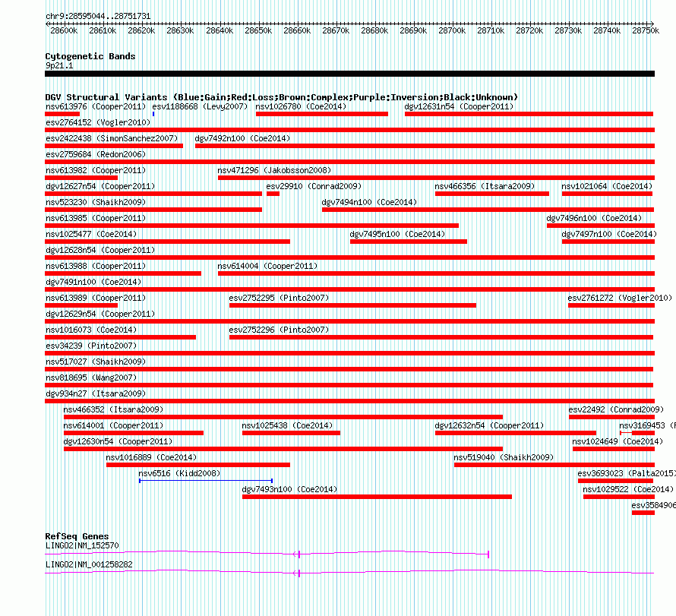Screen dimensions: 676x616
Task: Select nsv613989 (Cooper2011) label
Action: (96, 298)
